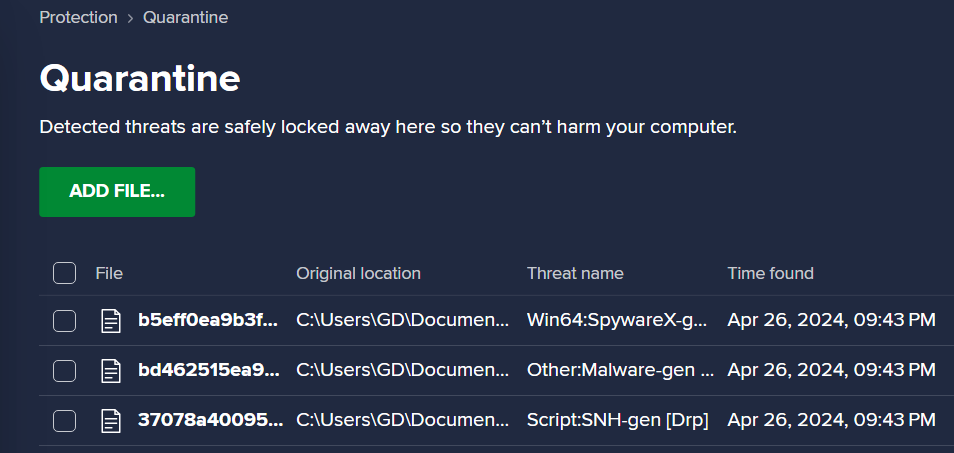Click the 37078a40095 file name
The image size is (954, 453).
pos(210,420)
